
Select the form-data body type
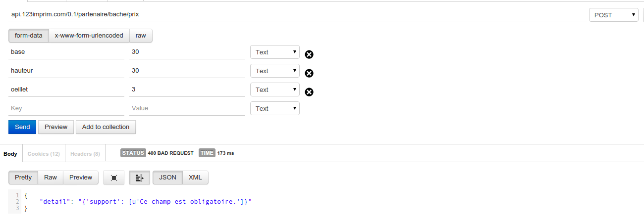pyautogui.click(x=29, y=36)
